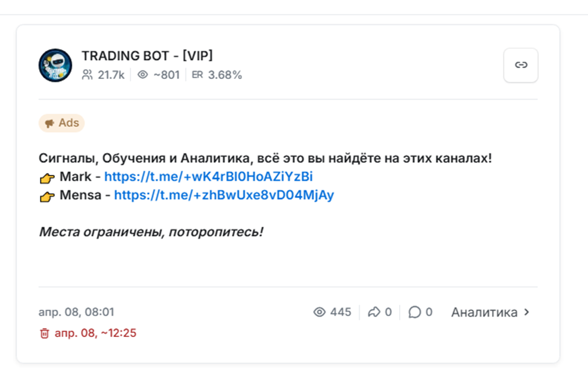
Task: Click the comments speech bubble icon
Action: [x=415, y=312]
